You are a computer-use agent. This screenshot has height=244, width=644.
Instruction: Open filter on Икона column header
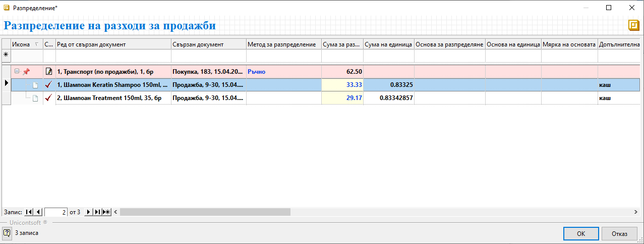36,44
